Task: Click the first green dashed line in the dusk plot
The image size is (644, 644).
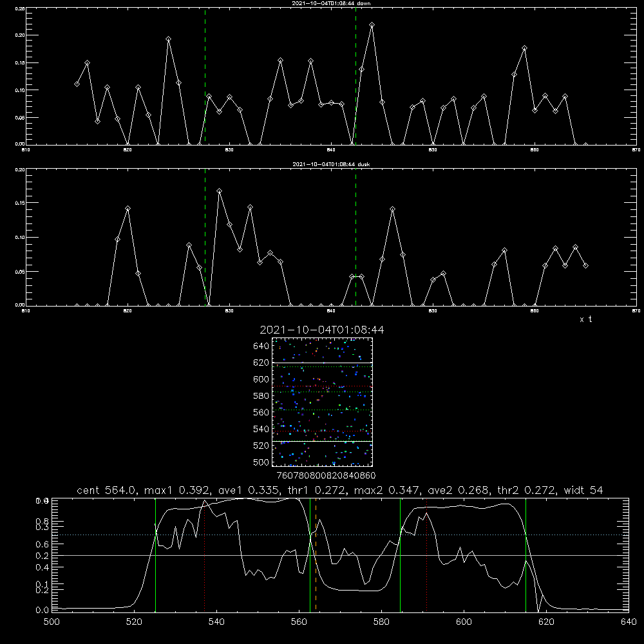Action: (x=205, y=238)
